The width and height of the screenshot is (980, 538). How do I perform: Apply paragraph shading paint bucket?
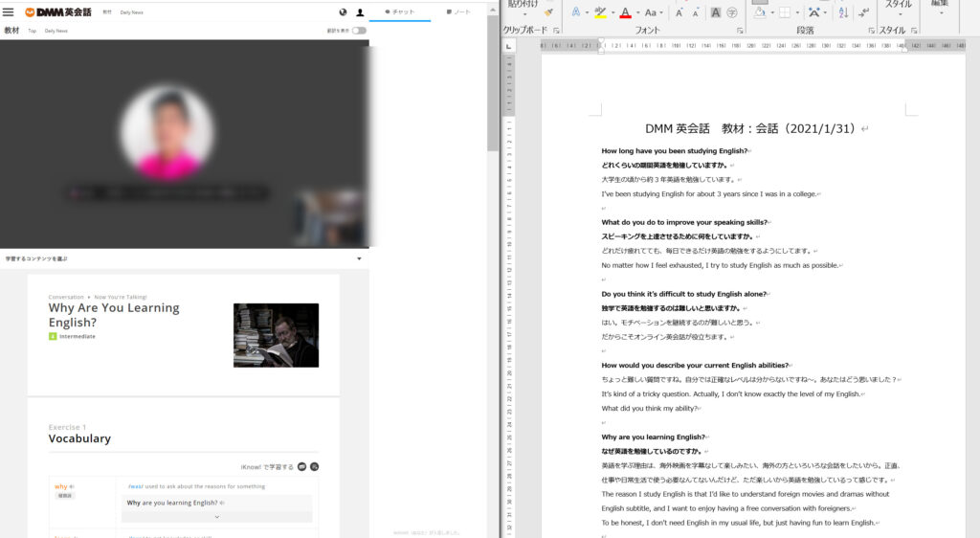(759, 12)
